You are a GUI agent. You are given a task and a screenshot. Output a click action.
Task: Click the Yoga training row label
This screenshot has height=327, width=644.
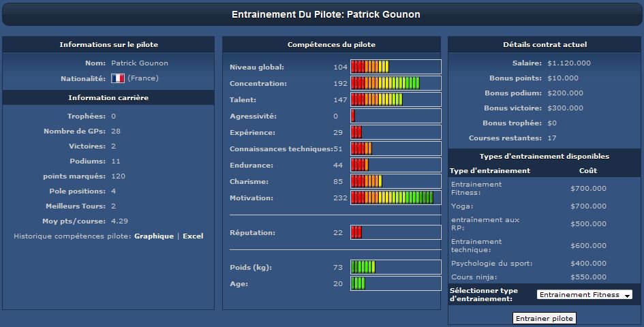point(462,206)
